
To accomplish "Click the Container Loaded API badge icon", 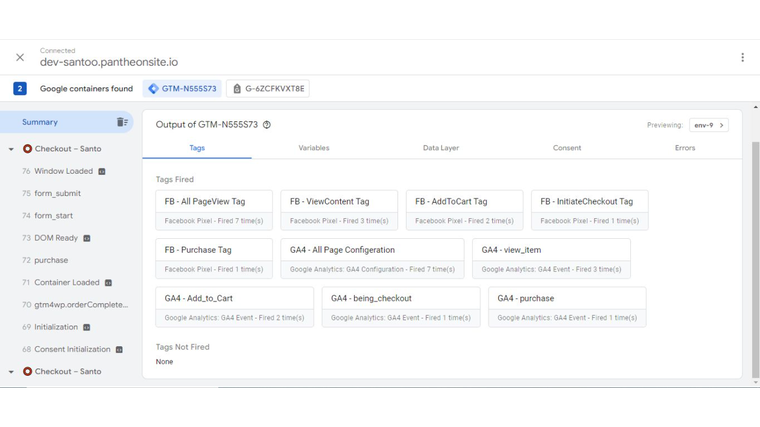I will click(108, 283).
